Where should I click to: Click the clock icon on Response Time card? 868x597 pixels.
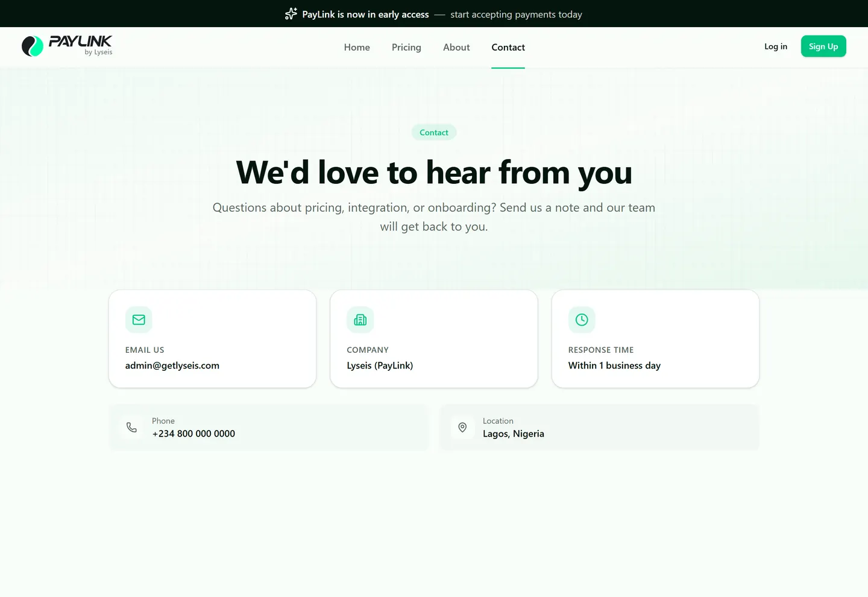(582, 320)
